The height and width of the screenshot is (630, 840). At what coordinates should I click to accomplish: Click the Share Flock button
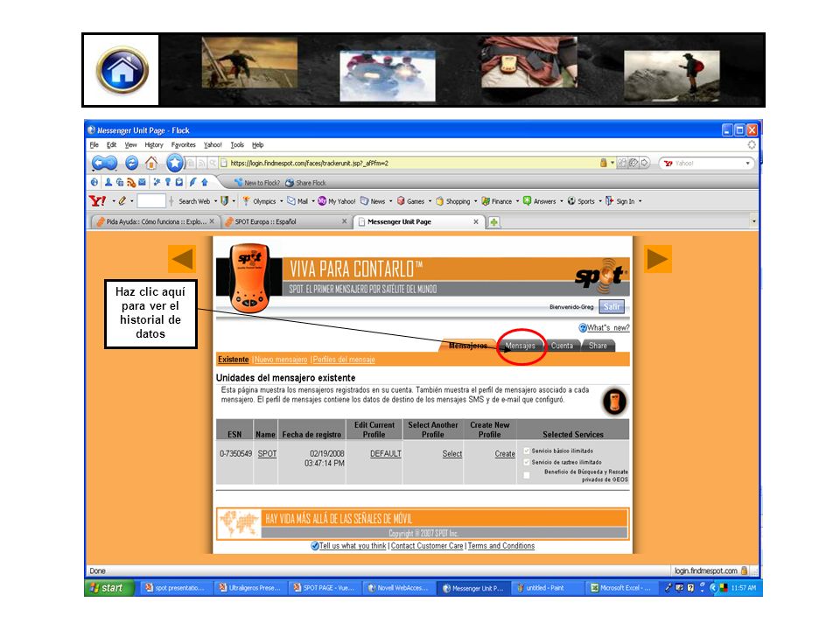pyautogui.click(x=305, y=183)
